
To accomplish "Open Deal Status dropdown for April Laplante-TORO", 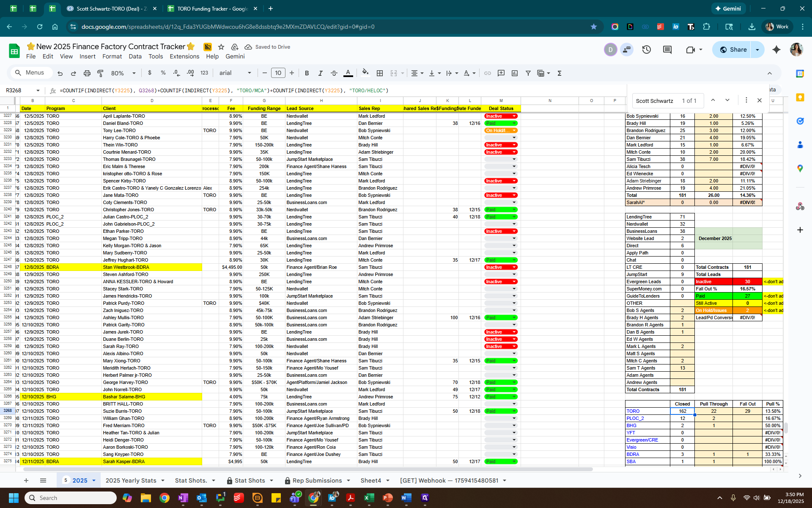I will [514, 116].
